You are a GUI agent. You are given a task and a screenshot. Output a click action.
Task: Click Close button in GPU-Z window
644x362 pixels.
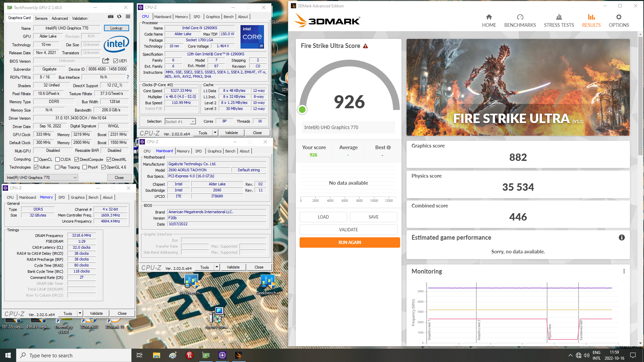tap(119, 178)
